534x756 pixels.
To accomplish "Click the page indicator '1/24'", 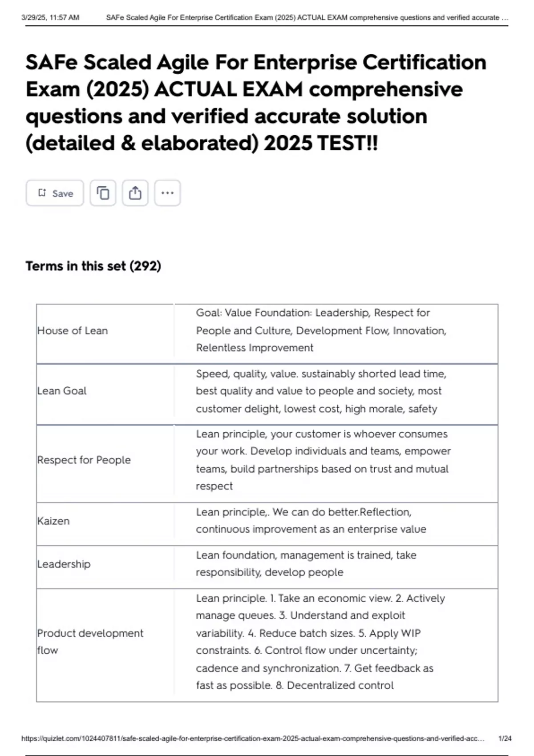I will (x=502, y=733).
